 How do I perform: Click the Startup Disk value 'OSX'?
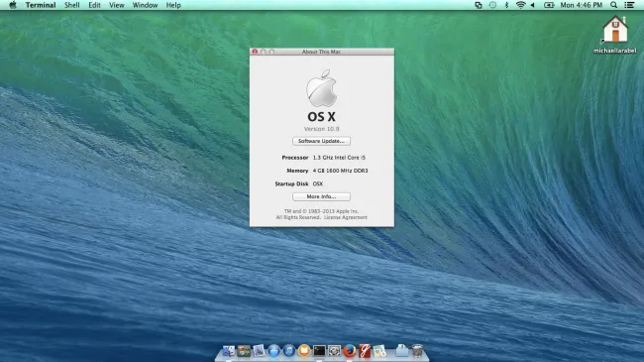click(318, 183)
